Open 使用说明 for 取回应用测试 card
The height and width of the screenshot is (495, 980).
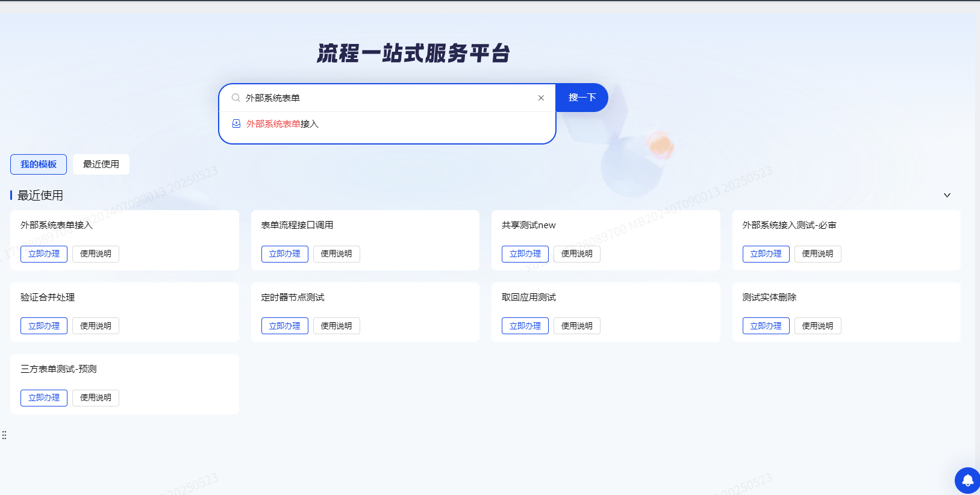(x=577, y=326)
